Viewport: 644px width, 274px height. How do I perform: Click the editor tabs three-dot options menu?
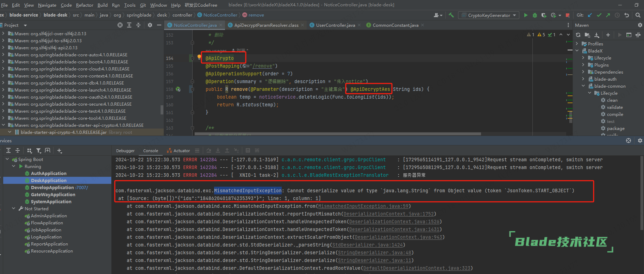click(568, 25)
